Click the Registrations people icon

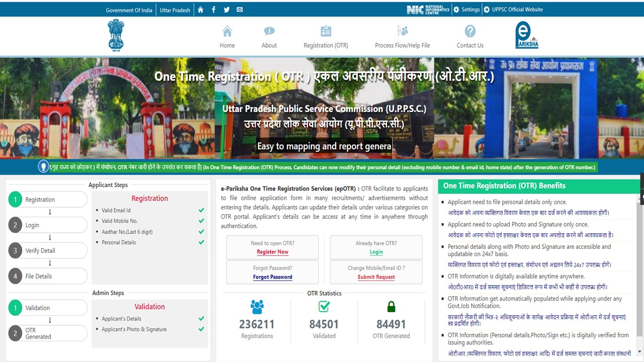(257, 307)
